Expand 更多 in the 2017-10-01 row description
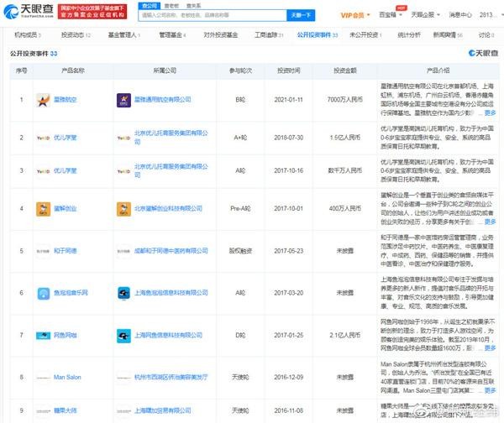504x423 pixels. click(491, 222)
